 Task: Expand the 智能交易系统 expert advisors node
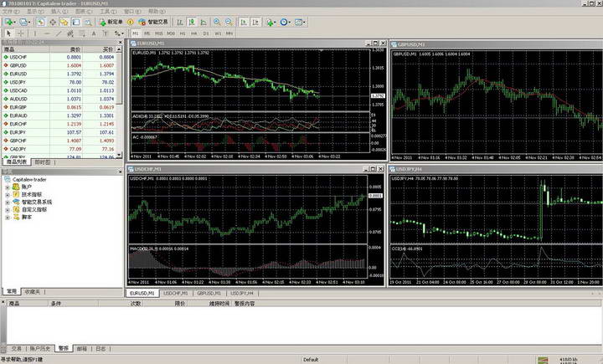point(8,203)
